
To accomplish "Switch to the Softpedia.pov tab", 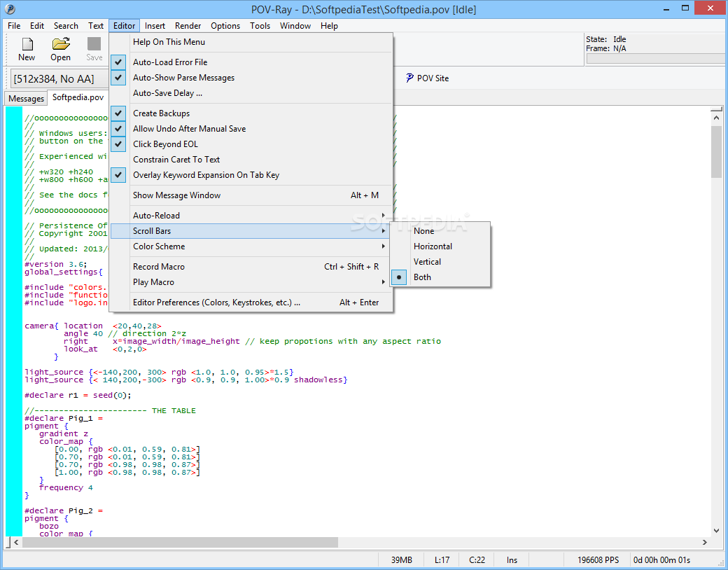I will [x=78, y=97].
